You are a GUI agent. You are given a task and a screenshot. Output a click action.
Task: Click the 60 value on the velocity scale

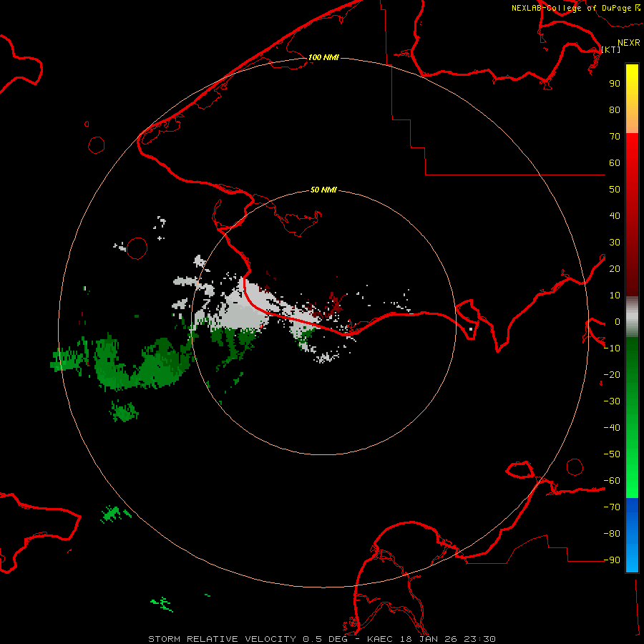point(615,162)
